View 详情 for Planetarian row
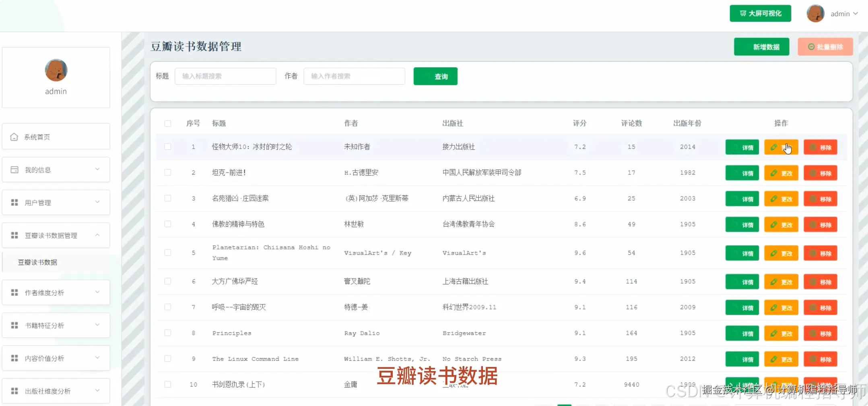This screenshot has width=868, height=406. pyautogui.click(x=742, y=253)
